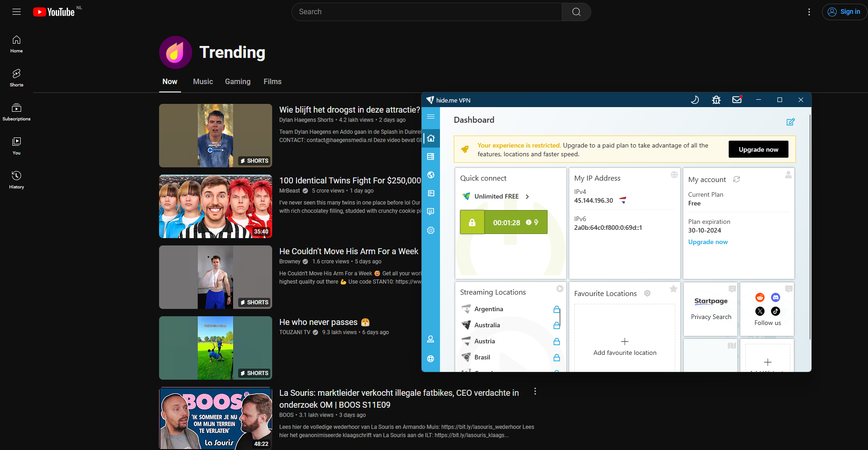This screenshot has width=868, height=450.
Task: Select Argentina streaming location
Action: click(489, 309)
